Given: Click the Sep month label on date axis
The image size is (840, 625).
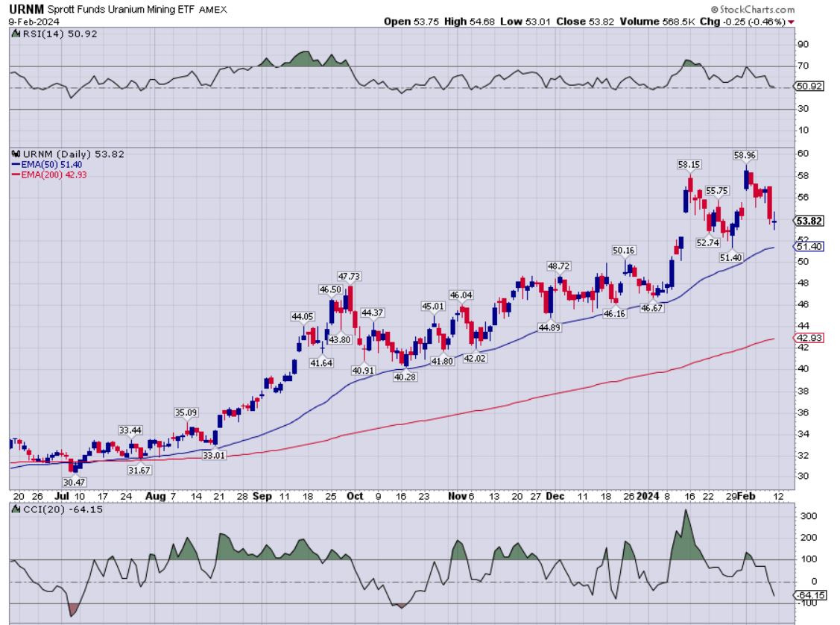Looking at the screenshot, I should point(262,497).
